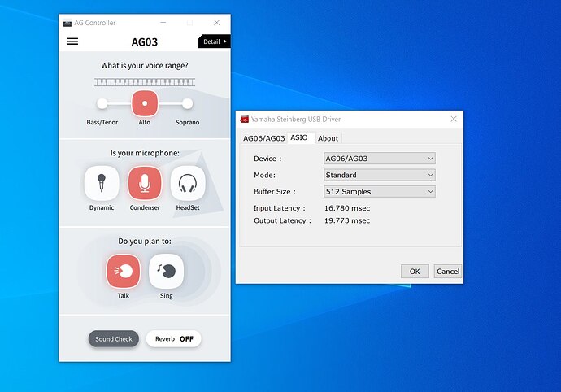
Task: Open the Mode dropdown showing Standard
Action: coord(380,175)
